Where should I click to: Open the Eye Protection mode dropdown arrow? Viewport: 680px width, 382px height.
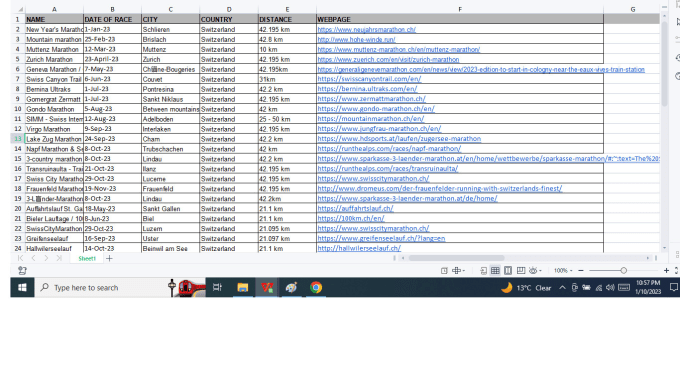coord(540,271)
